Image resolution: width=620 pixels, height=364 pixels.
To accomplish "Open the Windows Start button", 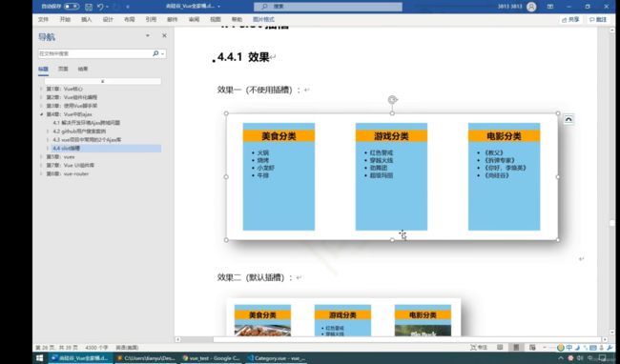I will [39, 358].
